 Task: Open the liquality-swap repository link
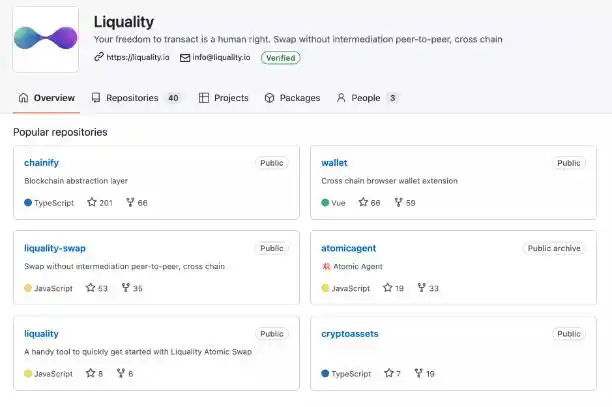tap(55, 248)
